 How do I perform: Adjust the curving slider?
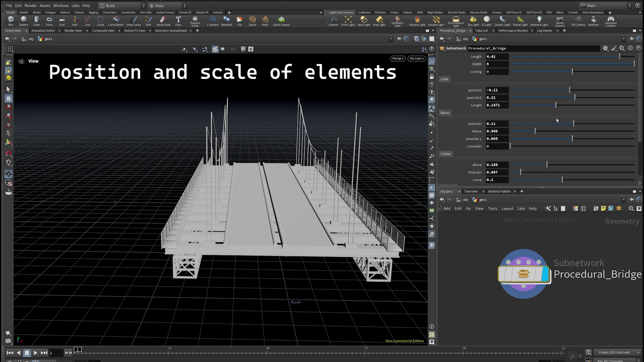click(x=572, y=72)
